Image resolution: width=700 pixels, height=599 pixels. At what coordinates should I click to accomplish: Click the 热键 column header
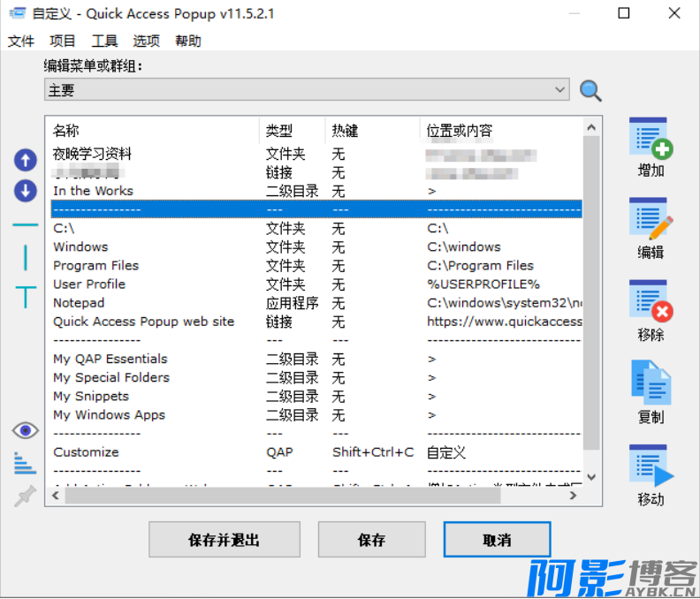point(373,131)
